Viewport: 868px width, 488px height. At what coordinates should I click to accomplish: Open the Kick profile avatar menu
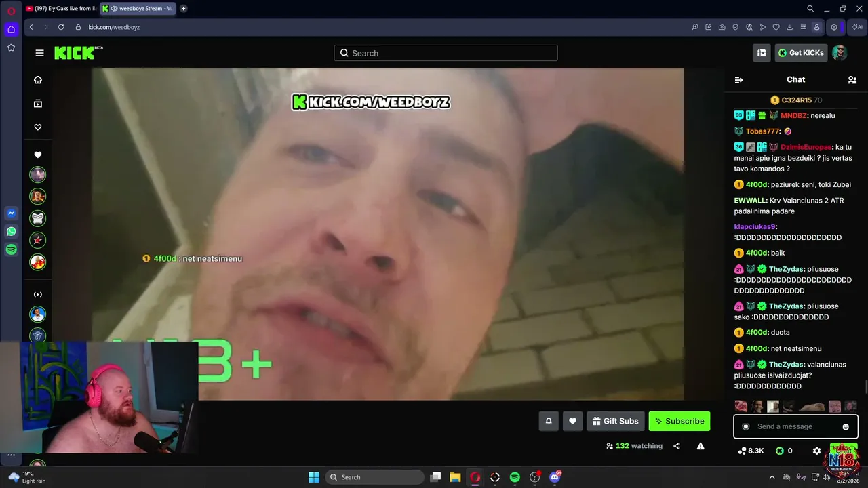point(840,53)
